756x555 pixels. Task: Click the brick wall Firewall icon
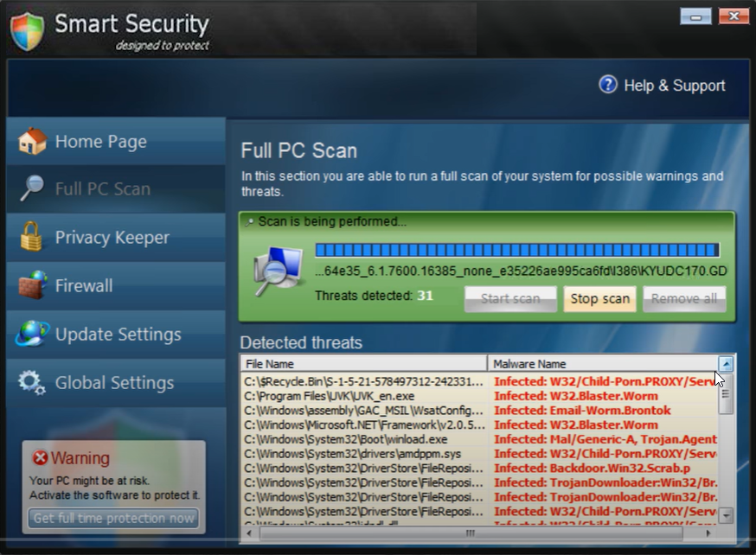click(x=32, y=285)
